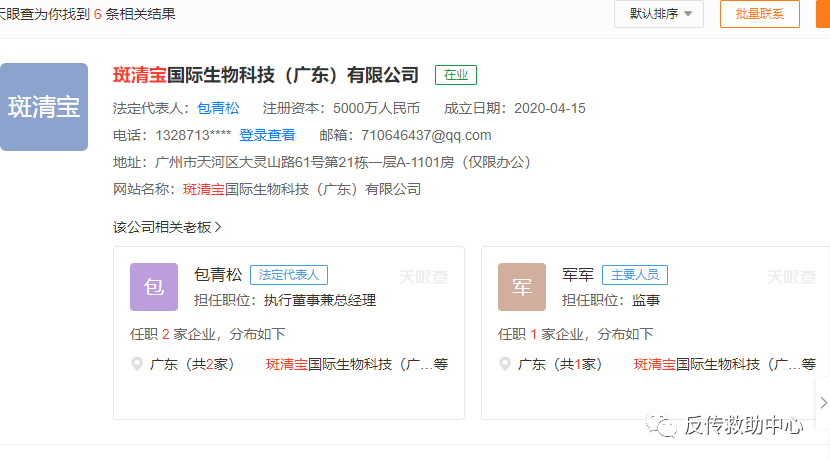This screenshot has width=830, height=461.
Task: Click the 法定代表人 tag badge
Action: (289, 275)
